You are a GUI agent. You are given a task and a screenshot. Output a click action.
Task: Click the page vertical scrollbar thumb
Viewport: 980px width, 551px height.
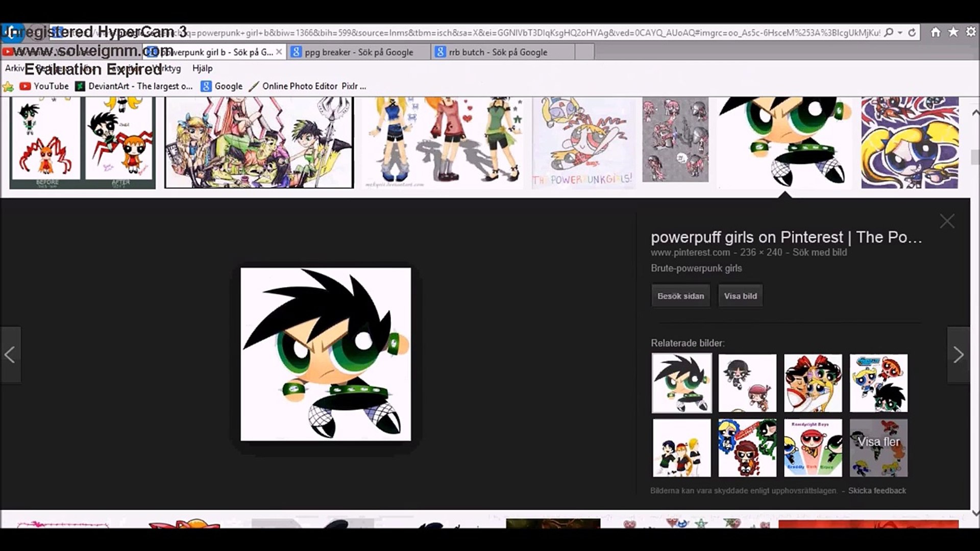[975, 158]
